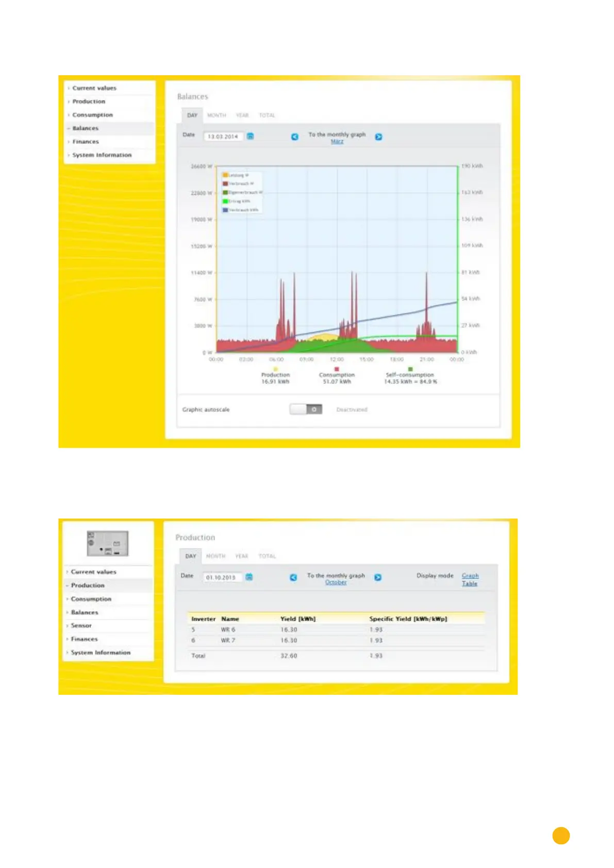Screen dimensions: 614x868
Task: Click the Inverter column header
Action: [x=204, y=619]
